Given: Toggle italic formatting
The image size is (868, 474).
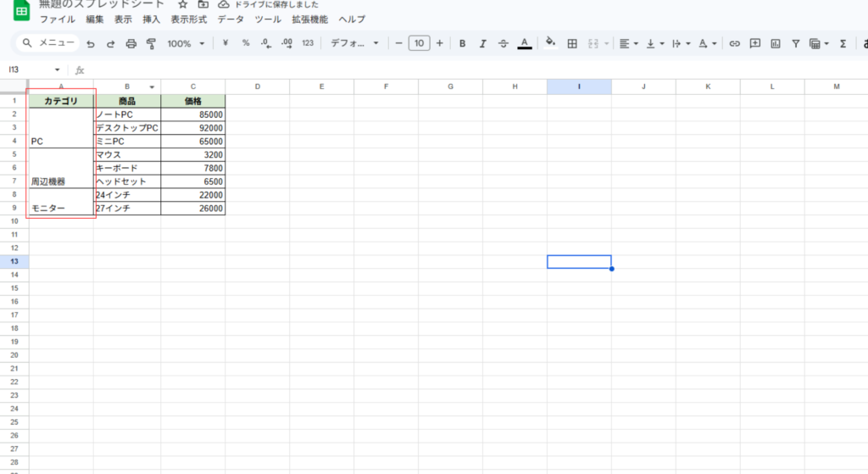Looking at the screenshot, I should 483,43.
